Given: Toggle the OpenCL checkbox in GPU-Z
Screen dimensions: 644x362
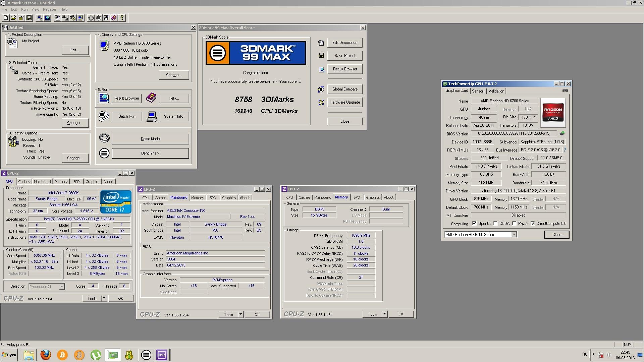Looking at the screenshot, I should [x=474, y=224].
